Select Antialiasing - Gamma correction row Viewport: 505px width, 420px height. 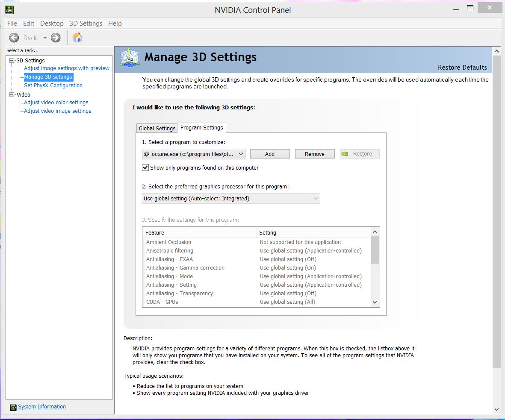click(257, 268)
